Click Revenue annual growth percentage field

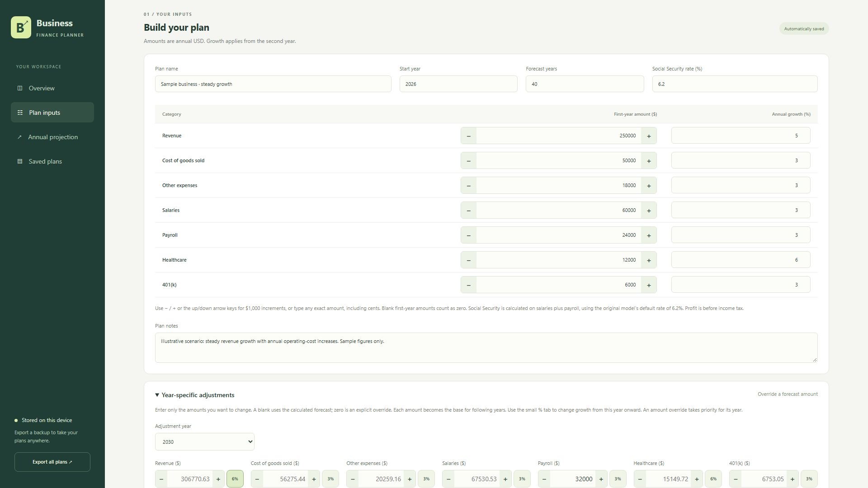(741, 136)
